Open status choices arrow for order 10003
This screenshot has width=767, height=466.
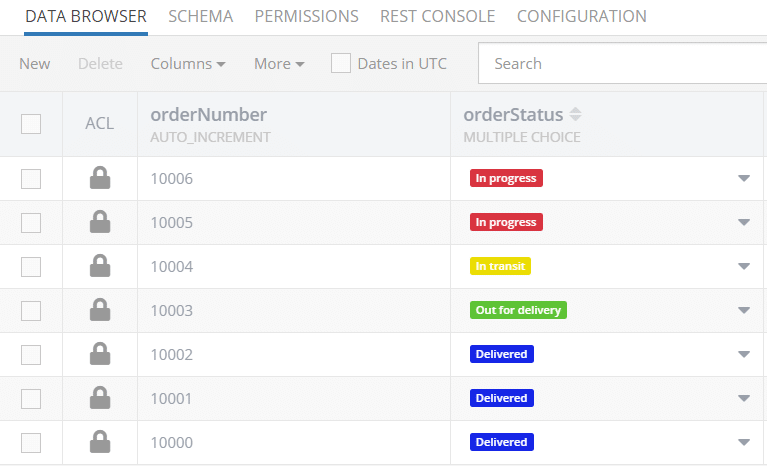point(744,311)
